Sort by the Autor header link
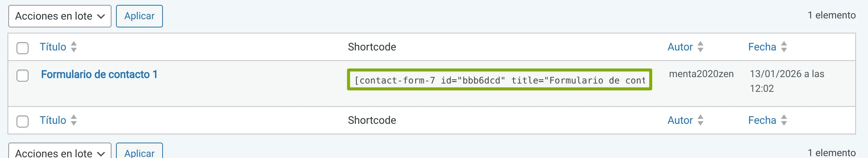This screenshot has height=158, width=868. 680,47
